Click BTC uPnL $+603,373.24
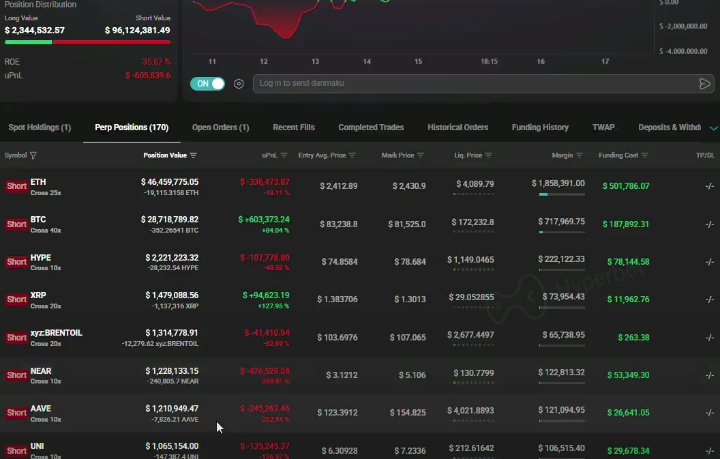 264,220
